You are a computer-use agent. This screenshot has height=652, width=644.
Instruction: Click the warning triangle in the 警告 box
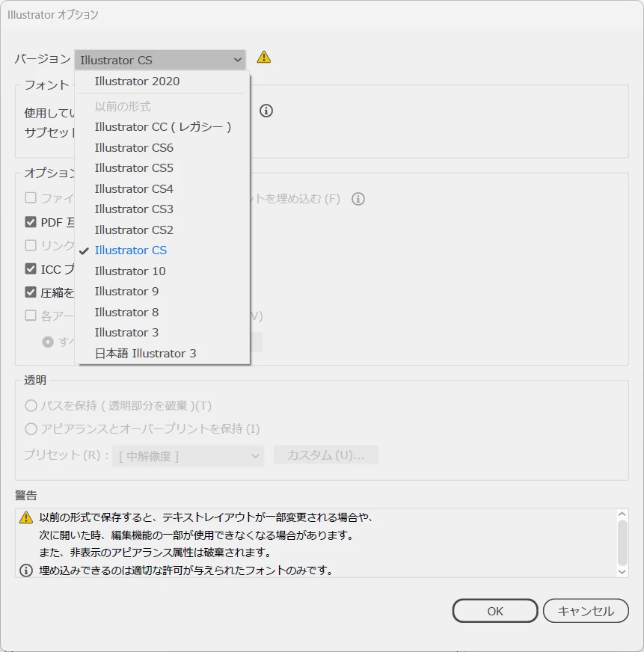click(25, 517)
